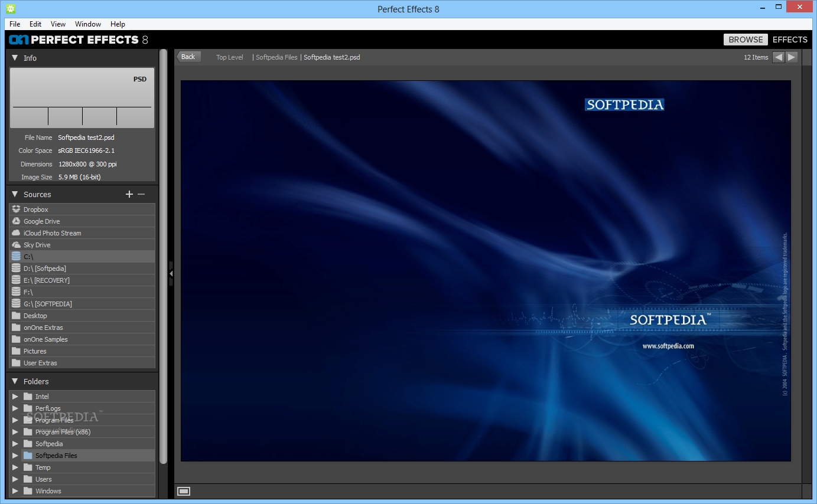Click the Dropbox source icon
Viewport: 817px width, 504px height.
pyautogui.click(x=16, y=210)
